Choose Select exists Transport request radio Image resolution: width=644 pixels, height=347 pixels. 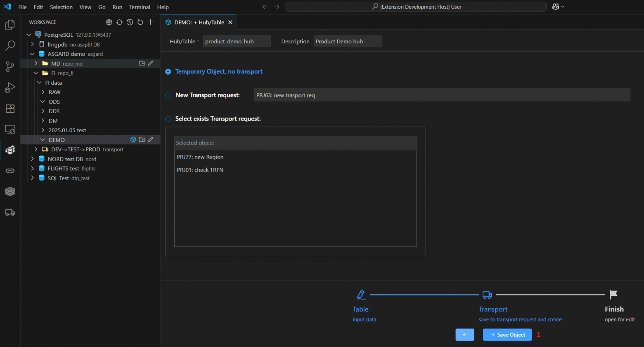click(168, 119)
